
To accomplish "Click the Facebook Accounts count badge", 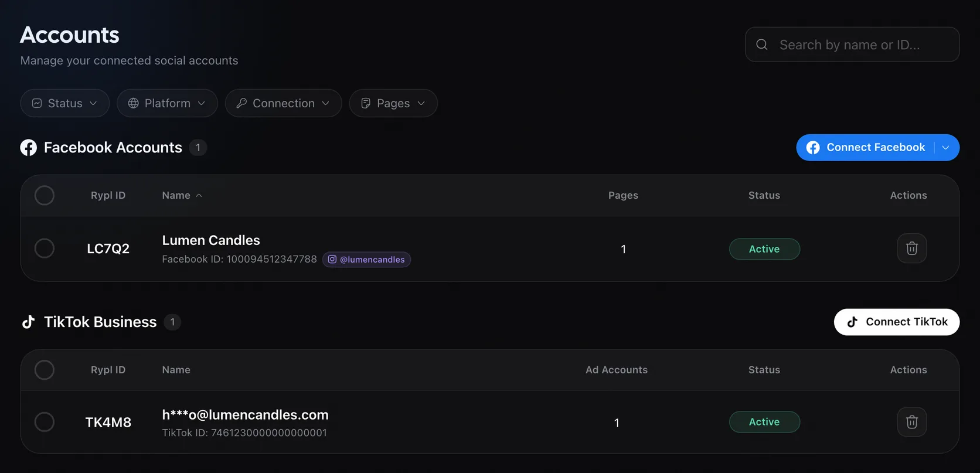I will click(198, 148).
